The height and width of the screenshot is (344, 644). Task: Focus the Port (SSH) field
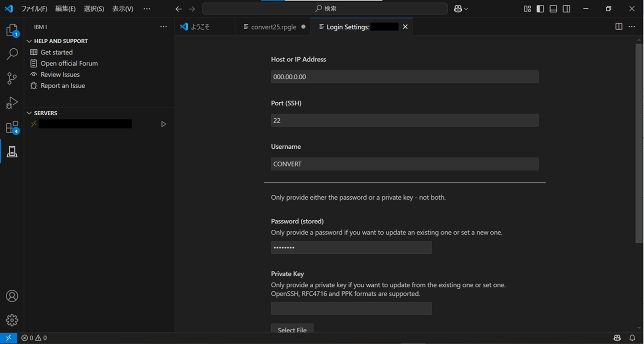404,120
